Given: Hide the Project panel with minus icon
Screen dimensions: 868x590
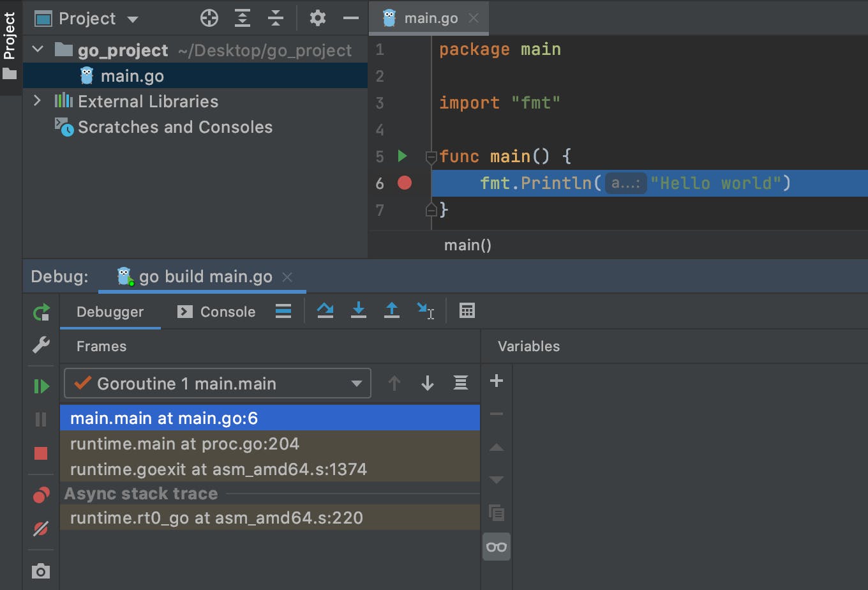Looking at the screenshot, I should [x=350, y=19].
